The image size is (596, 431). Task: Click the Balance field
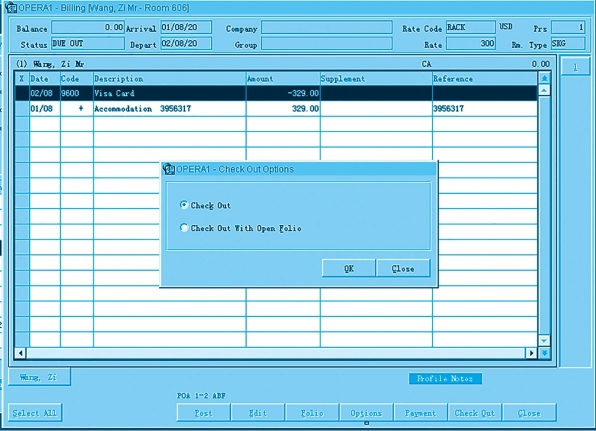(x=88, y=27)
